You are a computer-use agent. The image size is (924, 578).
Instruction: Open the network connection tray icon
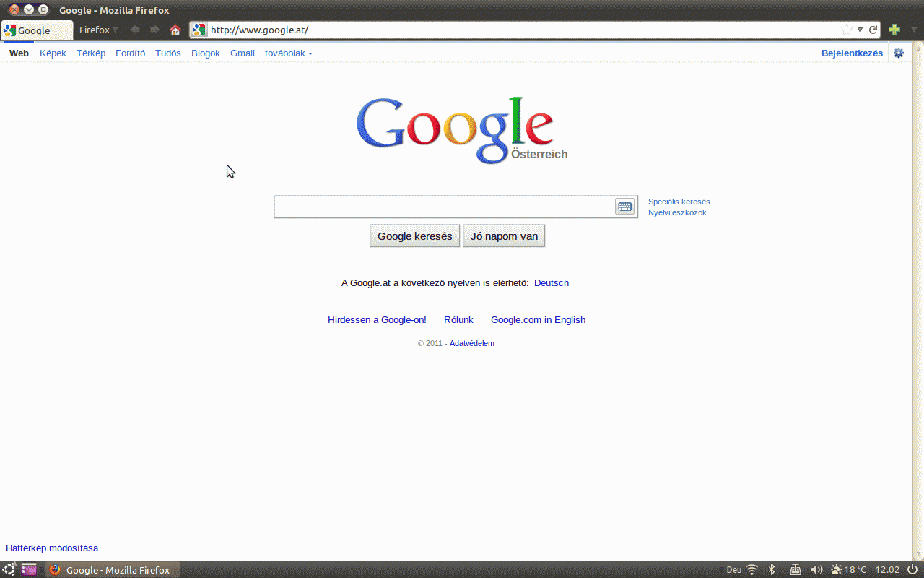[795, 569]
